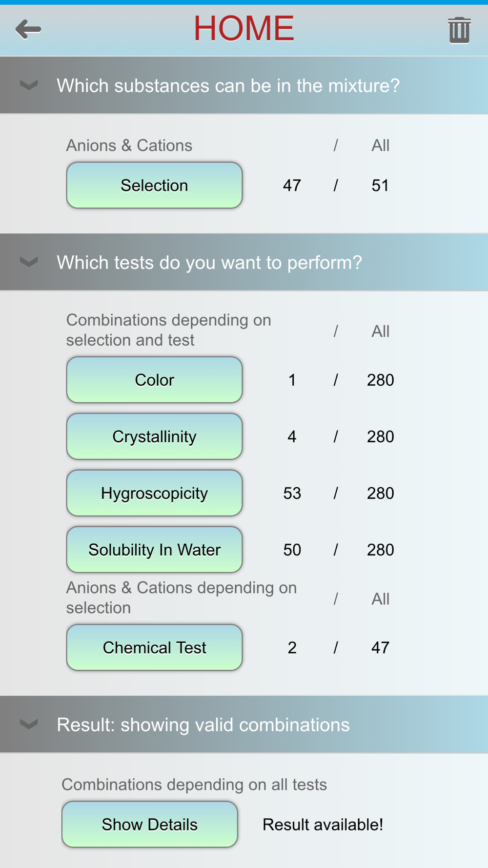Tap the 'Which tests do you want to perform?' header
The height and width of the screenshot is (868, 488).
click(209, 263)
